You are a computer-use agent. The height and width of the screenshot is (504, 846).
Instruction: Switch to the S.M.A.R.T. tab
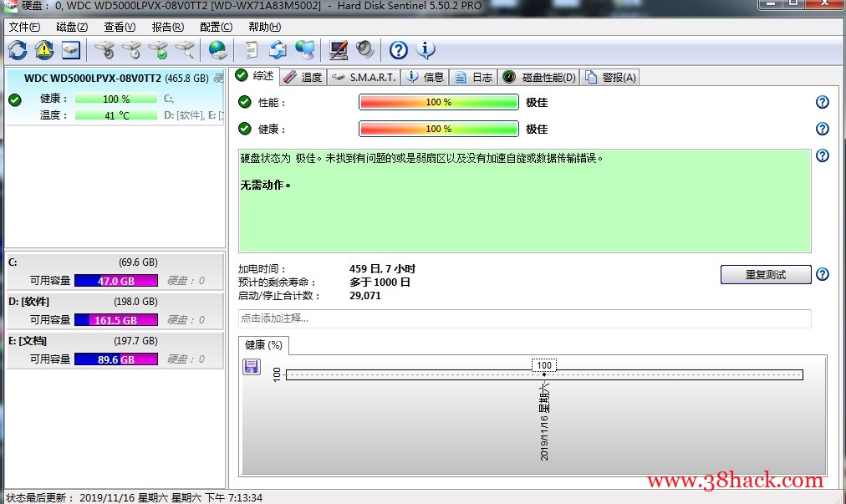364,77
